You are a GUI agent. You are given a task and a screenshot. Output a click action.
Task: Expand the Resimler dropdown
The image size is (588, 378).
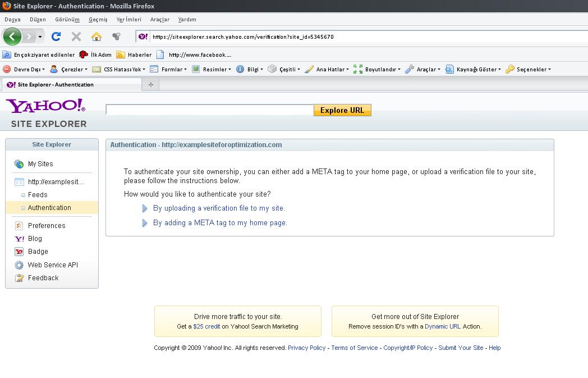[x=212, y=70]
